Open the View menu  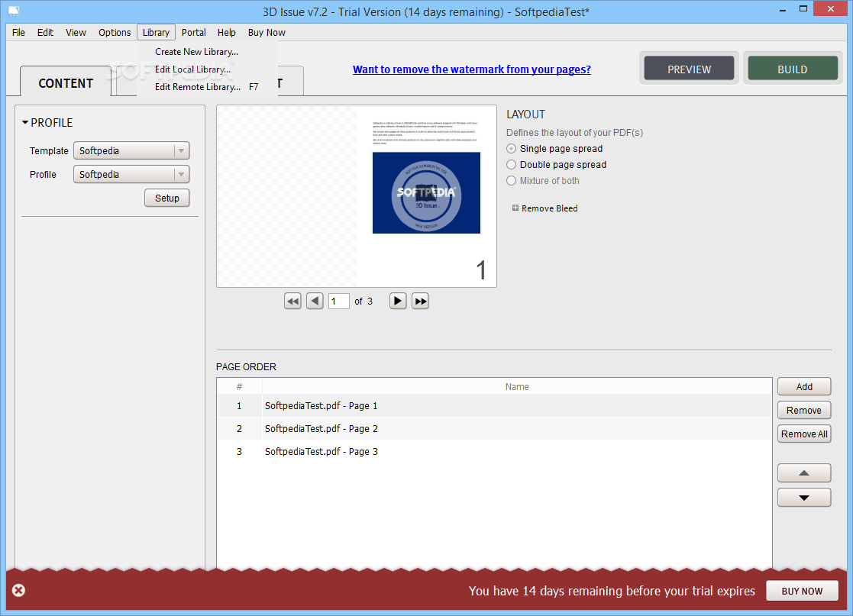coord(76,33)
